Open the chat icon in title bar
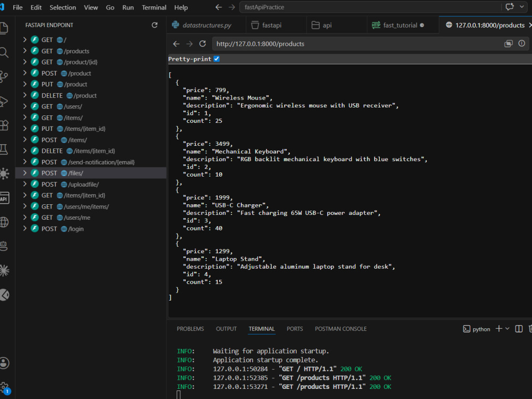 pyautogui.click(x=510, y=7)
